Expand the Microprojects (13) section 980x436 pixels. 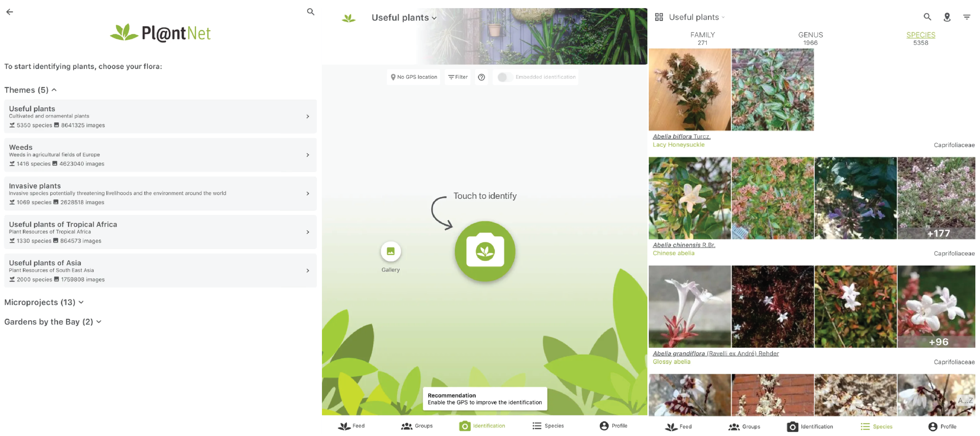pyautogui.click(x=44, y=302)
